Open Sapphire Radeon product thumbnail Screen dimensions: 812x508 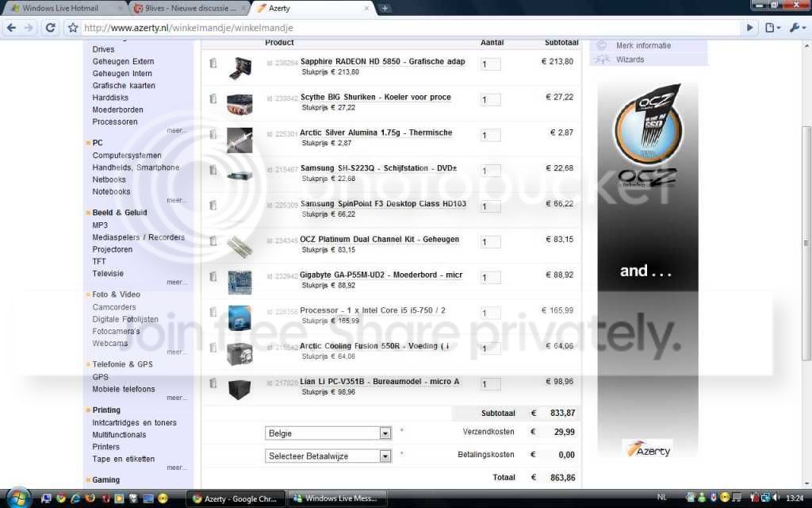pos(239,68)
